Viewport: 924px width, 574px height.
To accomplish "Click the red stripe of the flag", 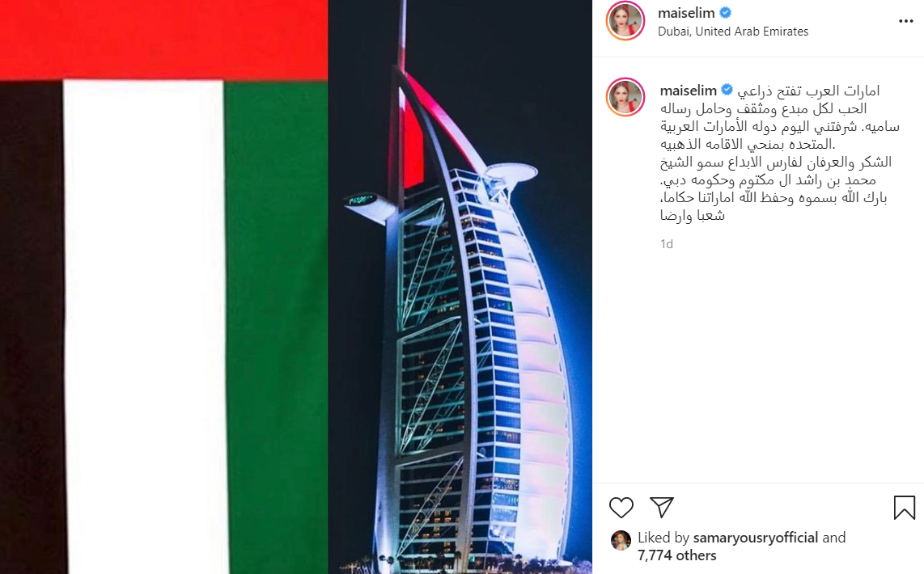I will [163, 40].
